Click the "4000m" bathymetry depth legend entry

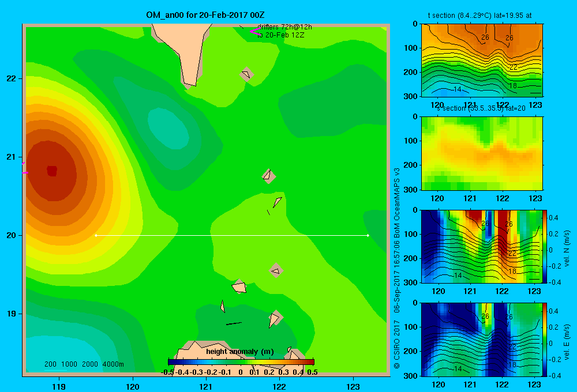click(113, 364)
